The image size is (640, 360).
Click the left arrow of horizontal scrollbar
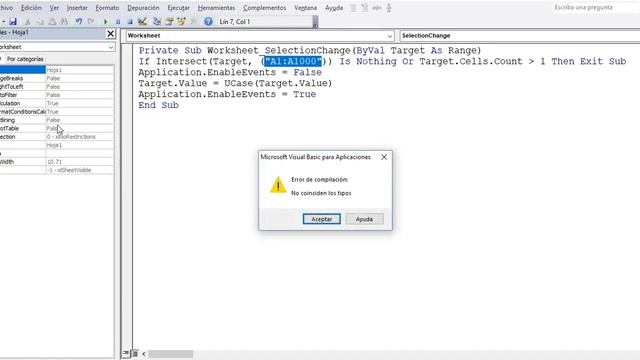tap(144, 354)
